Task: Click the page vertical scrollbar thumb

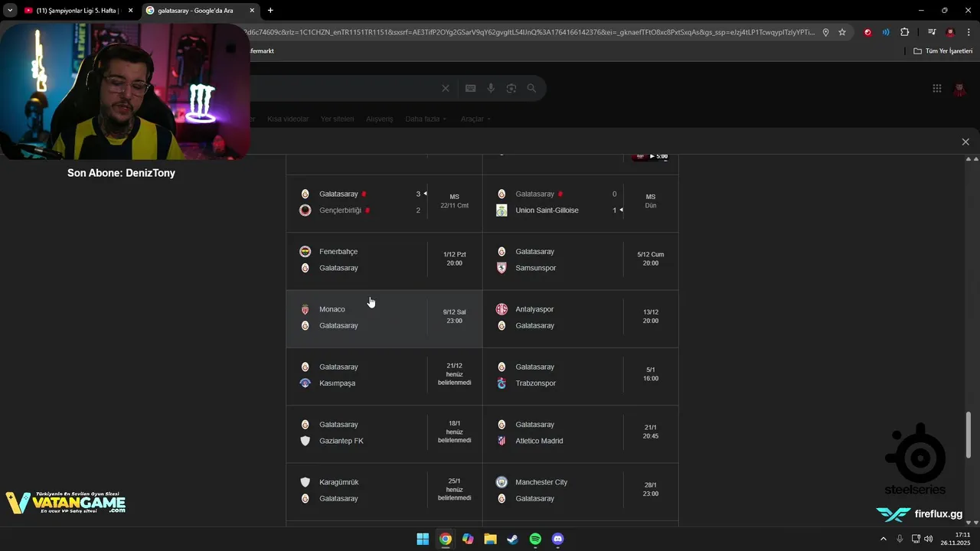Action: tap(970, 434)
